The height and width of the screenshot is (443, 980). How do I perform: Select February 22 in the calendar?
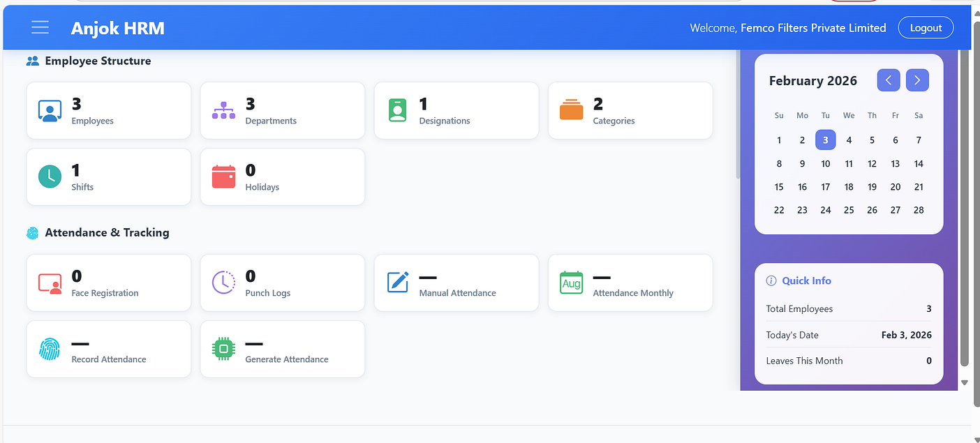(779, 210)
